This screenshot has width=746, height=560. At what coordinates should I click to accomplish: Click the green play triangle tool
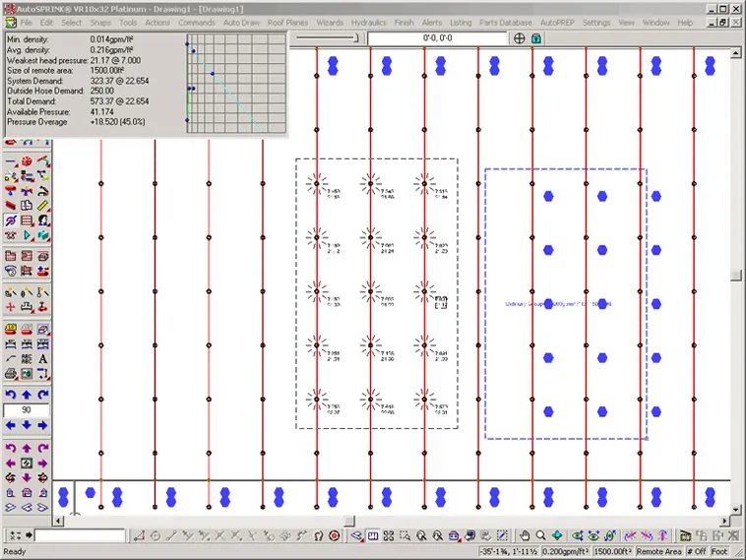tap(27, 235)
